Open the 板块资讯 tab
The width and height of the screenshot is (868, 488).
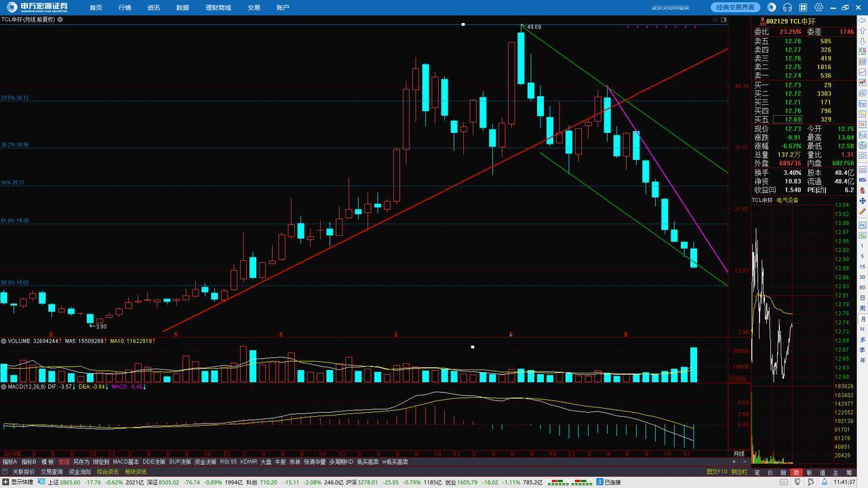pos(136,472)
